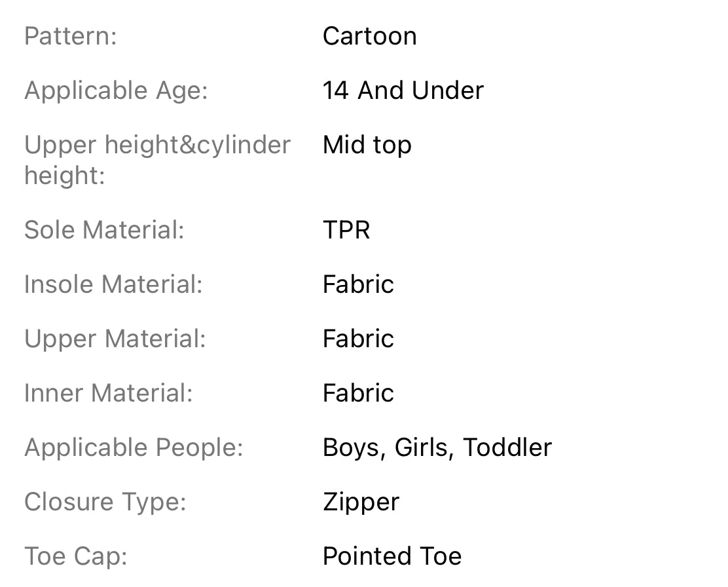Select Upper height&cylinder height label
The height and width of the screenshot is (587, 728).
[157, 160]
